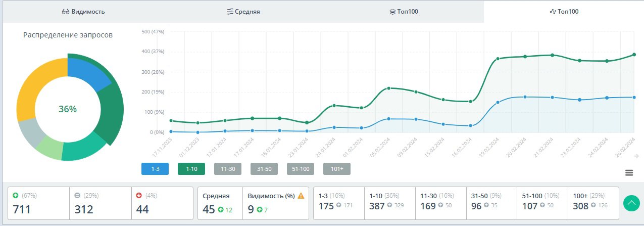Collapse the panel with the green chevron button
This screenshot has width=644, height=226.
pos(631,203)
